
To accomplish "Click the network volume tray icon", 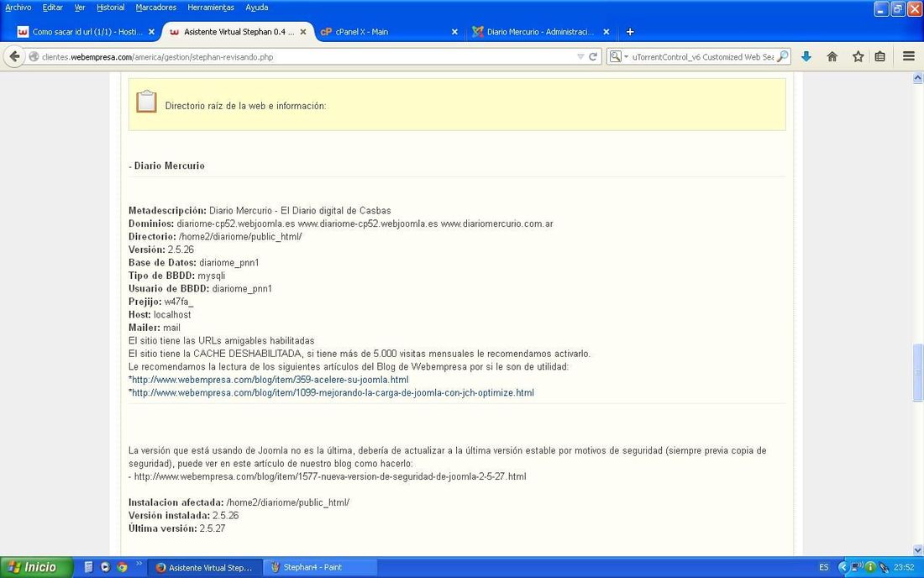I will point(858,567).
